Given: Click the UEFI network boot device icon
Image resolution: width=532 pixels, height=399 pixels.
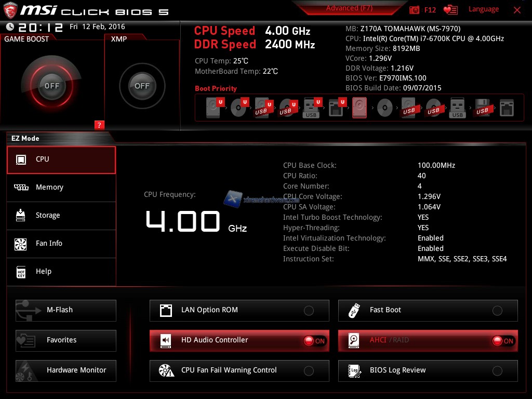Looking at the screenshot, I should click(x=336, y=108).
